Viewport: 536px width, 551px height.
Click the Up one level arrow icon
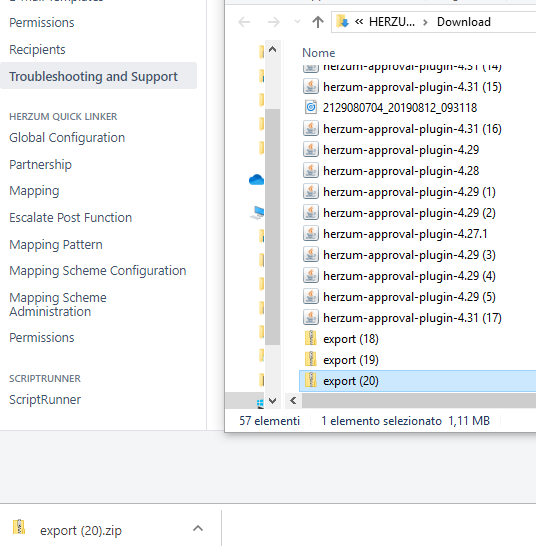point(318,22)
